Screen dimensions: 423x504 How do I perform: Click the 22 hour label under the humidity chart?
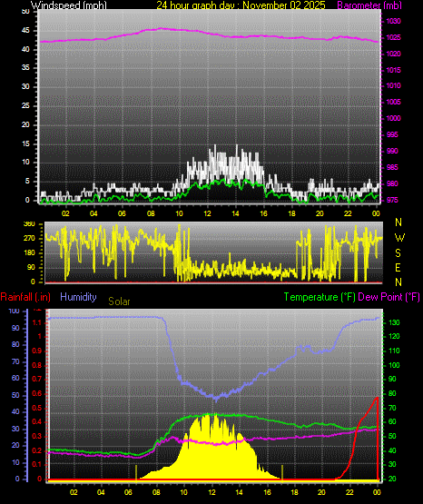point(349,492)
